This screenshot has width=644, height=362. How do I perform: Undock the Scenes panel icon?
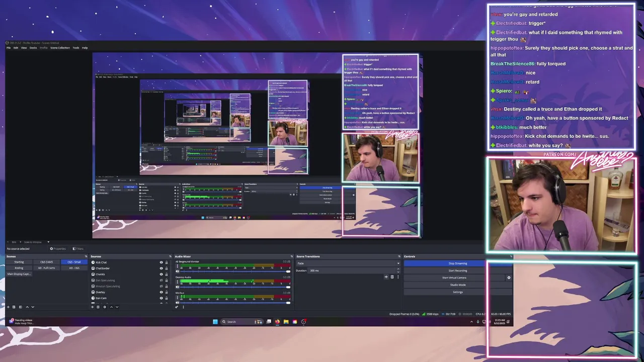tap(86, 256)
